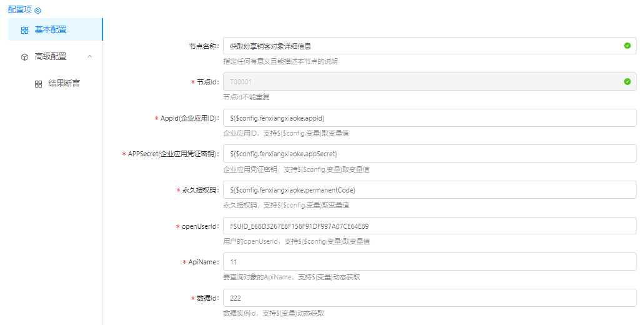Viewport: 644px width, 325px height.
Task: Click the grid icon beside 结果断言
Action: click(38, 84)
